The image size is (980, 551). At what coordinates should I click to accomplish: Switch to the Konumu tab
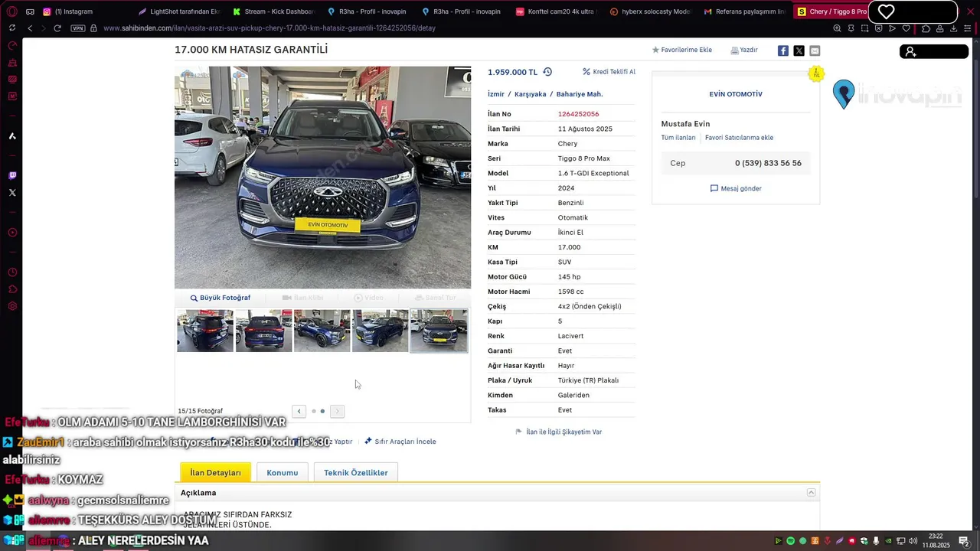point(283,472)
